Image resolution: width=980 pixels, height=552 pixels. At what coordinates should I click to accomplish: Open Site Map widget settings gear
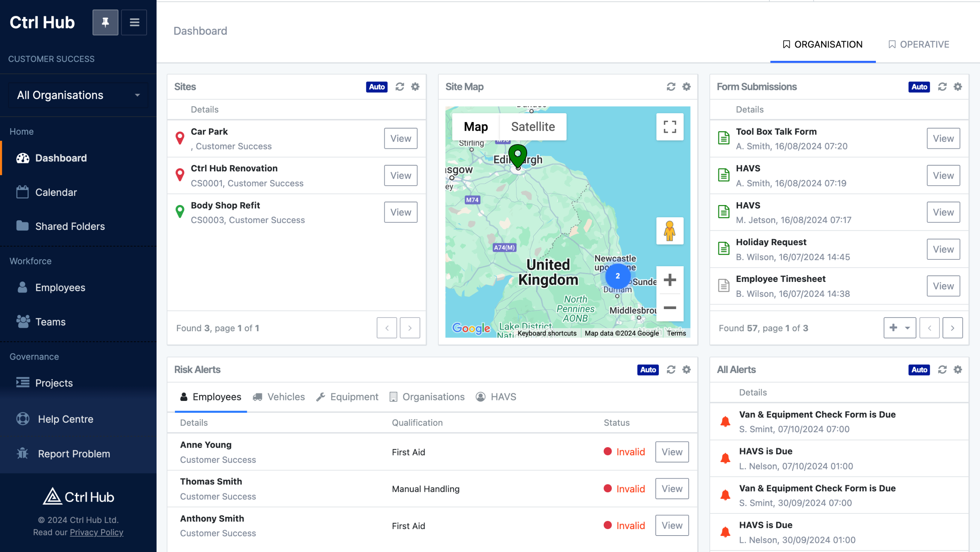(x=686, y=87)
